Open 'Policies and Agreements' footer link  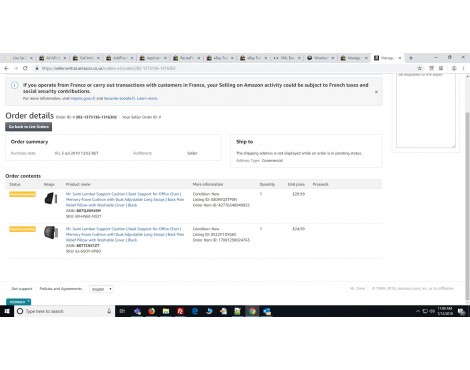point(61,289)
